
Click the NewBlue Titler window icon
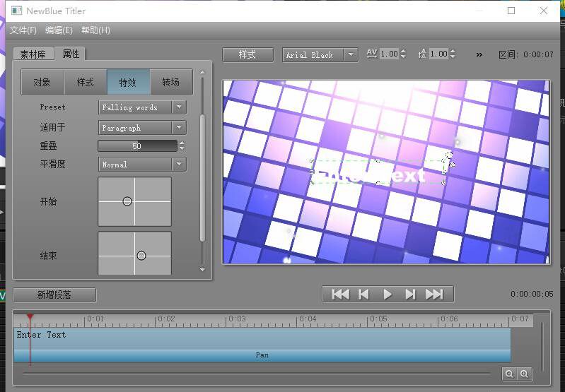16,11
